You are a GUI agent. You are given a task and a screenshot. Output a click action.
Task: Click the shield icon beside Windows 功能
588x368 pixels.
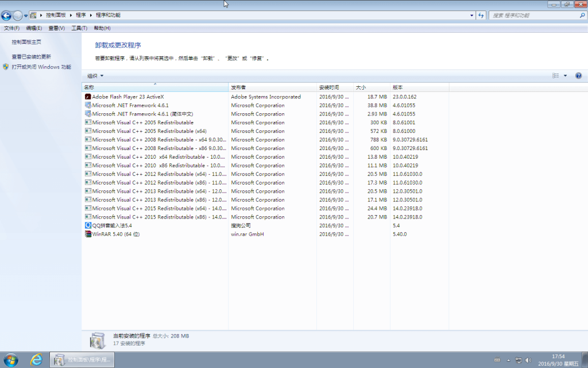coord(6,67)
